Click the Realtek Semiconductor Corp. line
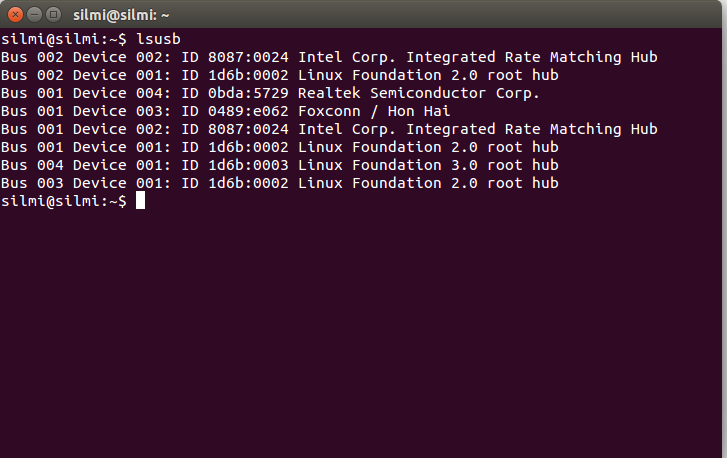 [x=270, y=93]
